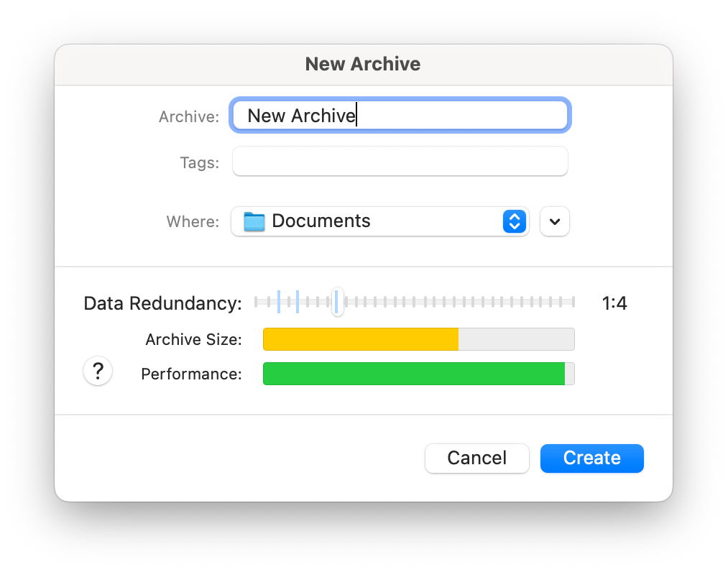Image resolution: width=728 pixels, height=567 pixels.
Task: Click the Data Redundancy slider thumb
Action: pos(338,303)
